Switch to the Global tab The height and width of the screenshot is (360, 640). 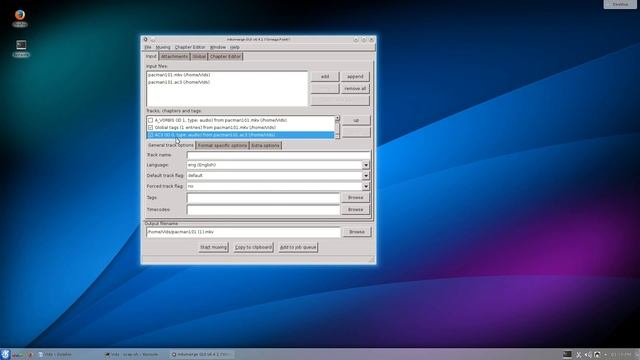pyautogui.click(x=199, y=56)
